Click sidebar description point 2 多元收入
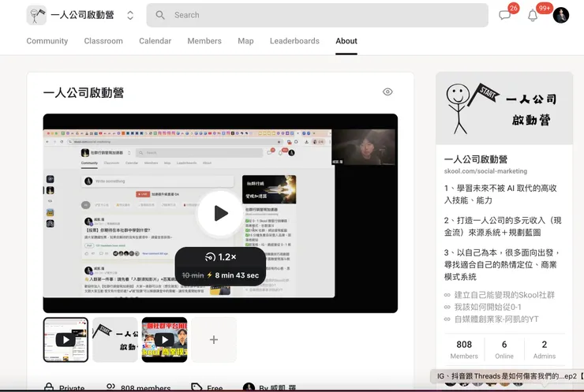The image size is (584, 392). (503, 226)
